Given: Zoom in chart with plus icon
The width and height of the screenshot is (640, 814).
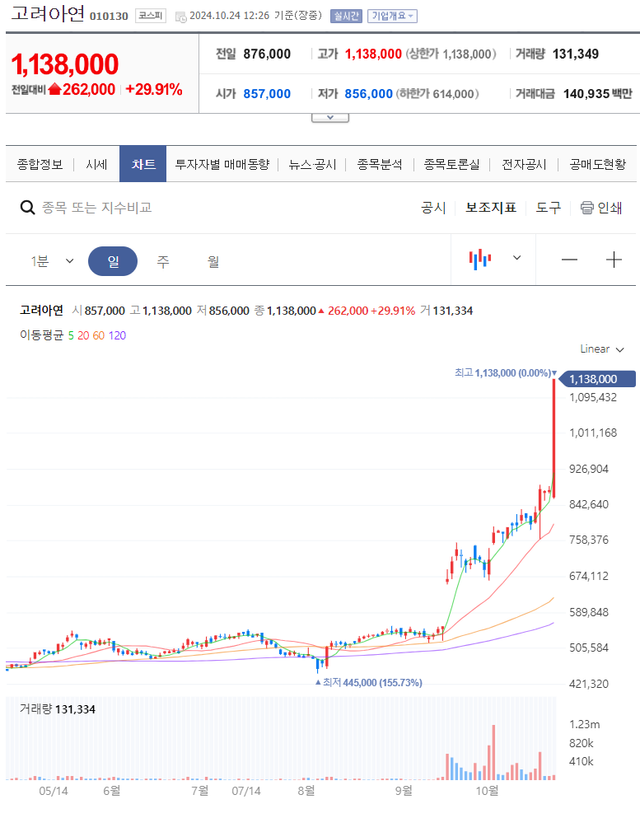Looking at the screenshot, I should click(x=614, y=260).
